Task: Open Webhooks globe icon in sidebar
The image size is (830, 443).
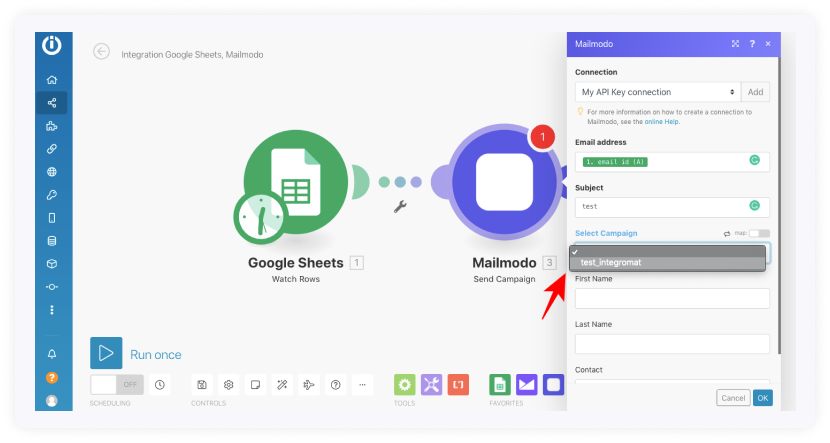Action: 51,171
